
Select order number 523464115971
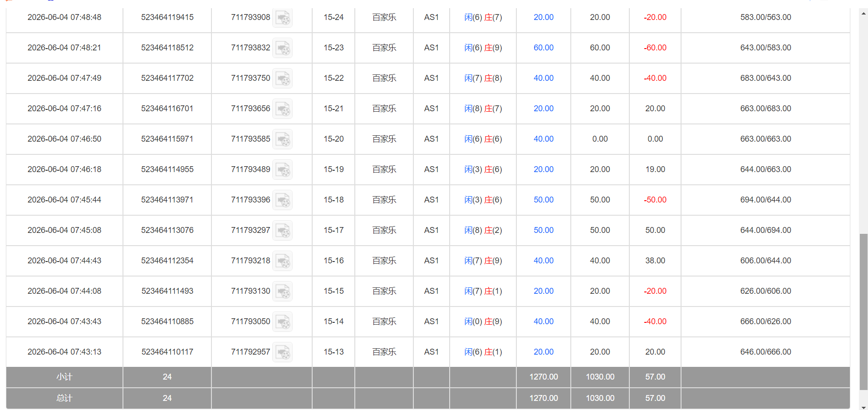point(167,139)
